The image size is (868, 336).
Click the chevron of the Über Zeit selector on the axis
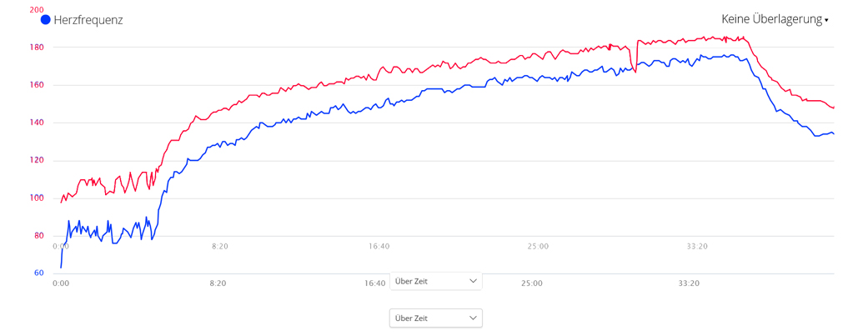click(x=473, y=281)
